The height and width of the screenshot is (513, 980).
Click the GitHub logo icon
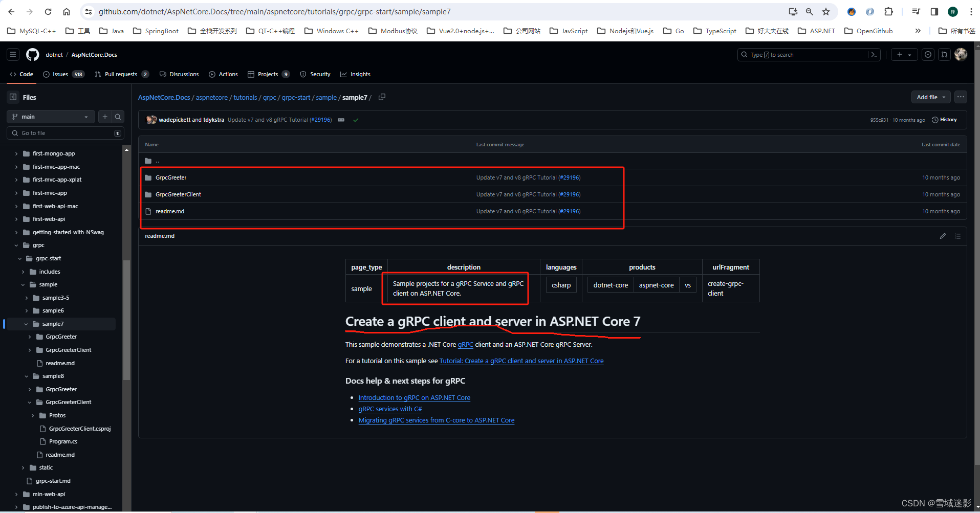pos(32,54)
